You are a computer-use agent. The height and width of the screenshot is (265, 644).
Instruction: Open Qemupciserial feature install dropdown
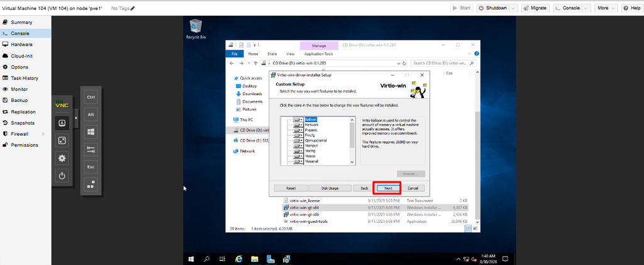click(x=299, y=140)
